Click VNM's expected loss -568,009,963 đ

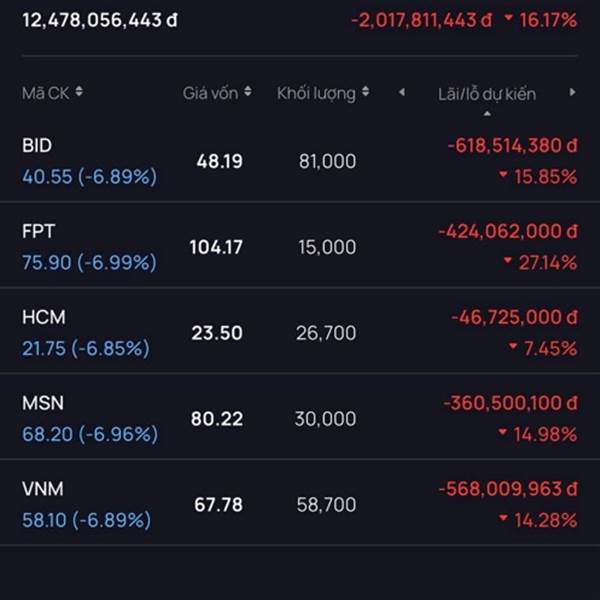point(508,489)
